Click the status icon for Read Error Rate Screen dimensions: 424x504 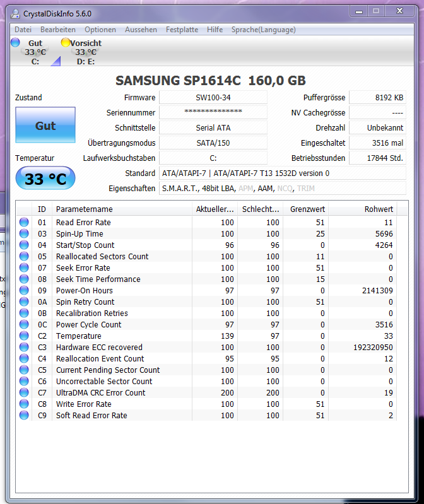24,222
